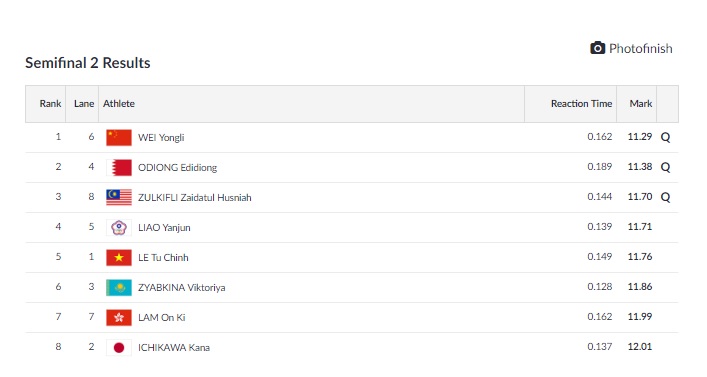Sort by Rank column header
The height and width of the screenshot is (377, 707).
pyautogui.click(x=50, y=103)
